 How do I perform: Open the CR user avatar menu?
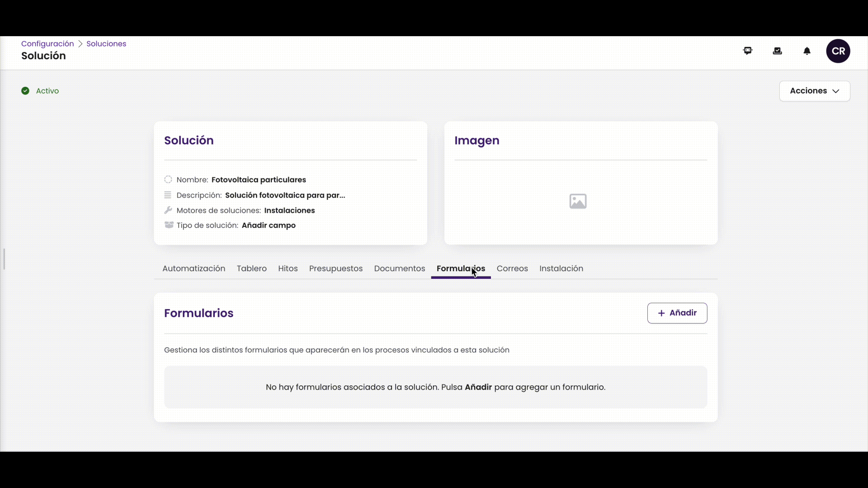tap(838, 51)
